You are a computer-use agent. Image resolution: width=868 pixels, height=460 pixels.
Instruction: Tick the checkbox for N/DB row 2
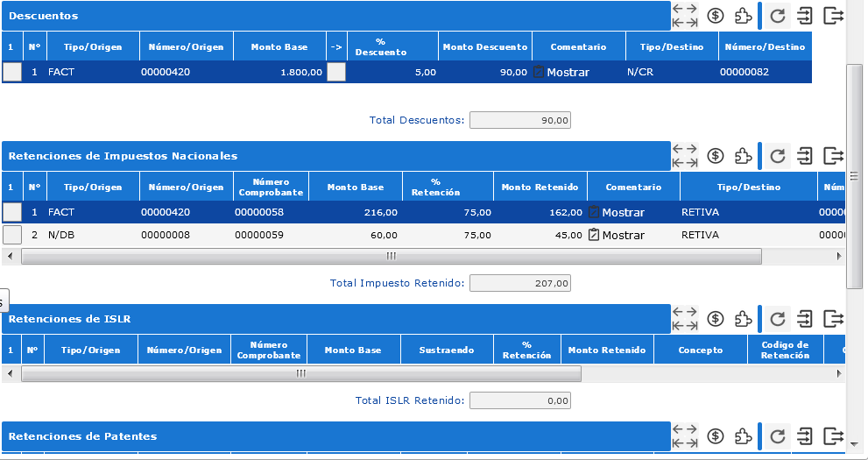coord(12,235)
